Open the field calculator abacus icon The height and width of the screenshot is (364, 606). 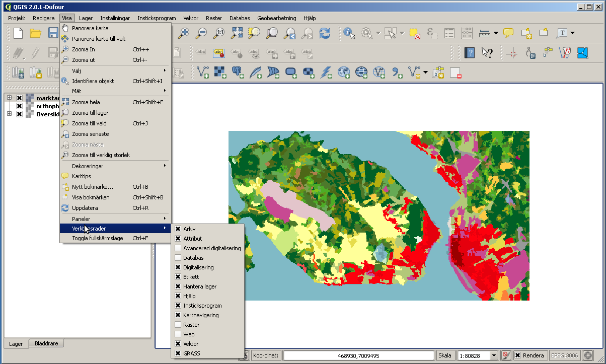point(467,33)
